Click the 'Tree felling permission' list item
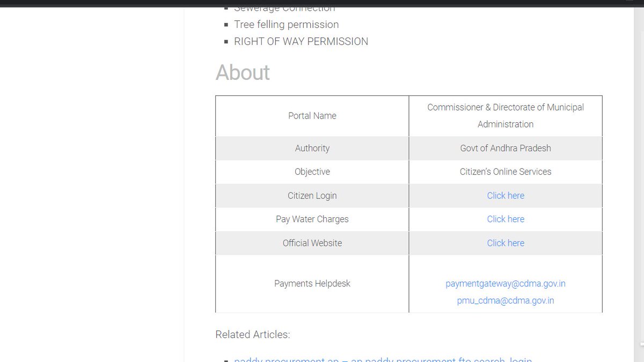This screenshot has height=362, width=644. (287, 25)
